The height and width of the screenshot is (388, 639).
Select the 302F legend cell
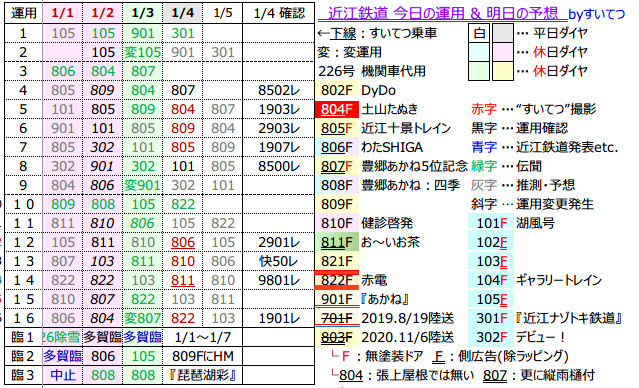point(491,337)
